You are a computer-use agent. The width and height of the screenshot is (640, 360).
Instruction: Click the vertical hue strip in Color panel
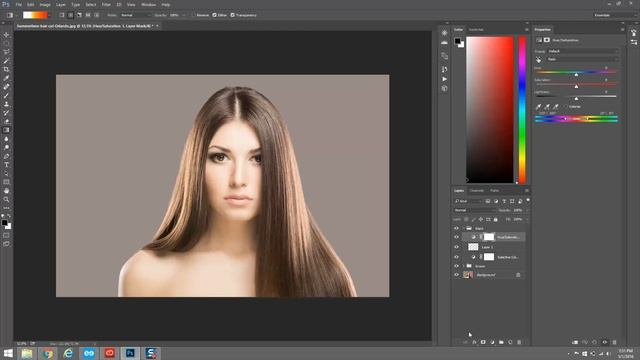pyautogui.click(x=522, y=110)
